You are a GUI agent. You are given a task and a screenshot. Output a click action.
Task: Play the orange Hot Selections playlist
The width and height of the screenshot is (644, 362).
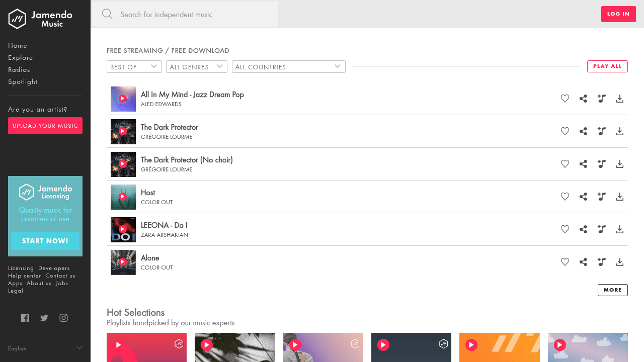471,345
